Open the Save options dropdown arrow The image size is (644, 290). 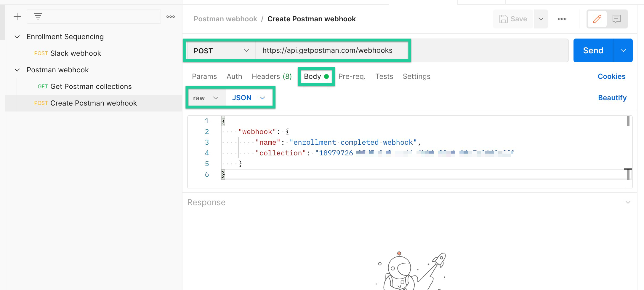tap(541, 19)
